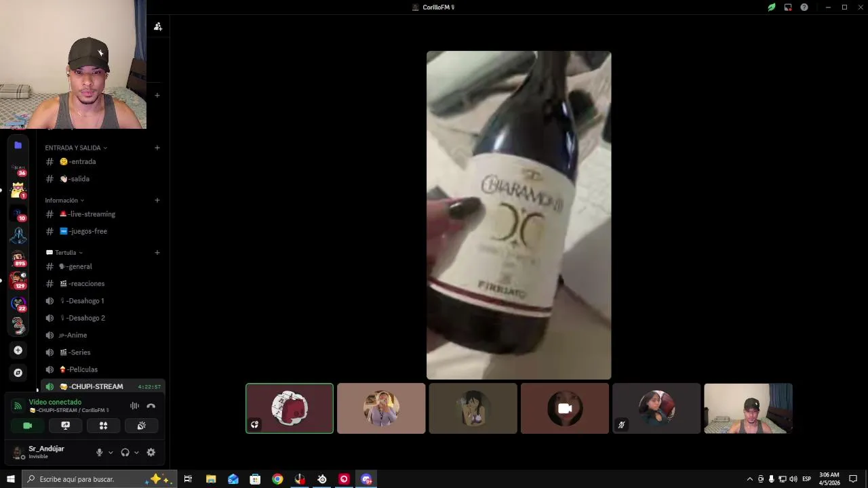The height and width of the screenshot is (488, 868).
Task: Select the webcam participant tile with cap
Action: 748,408
